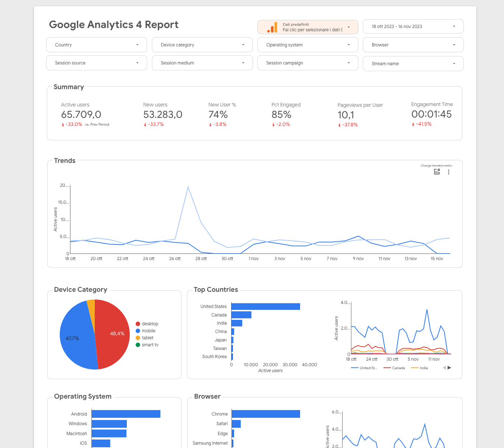
Task: Go to previous legend page arrow
Action: (x=444, y=368)
